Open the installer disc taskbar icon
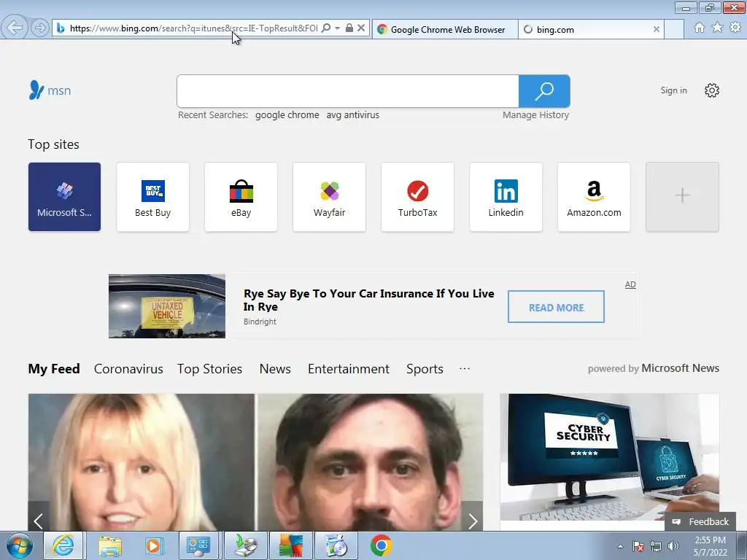Screen dimensions: 747x560 click(x=245, y=545)
